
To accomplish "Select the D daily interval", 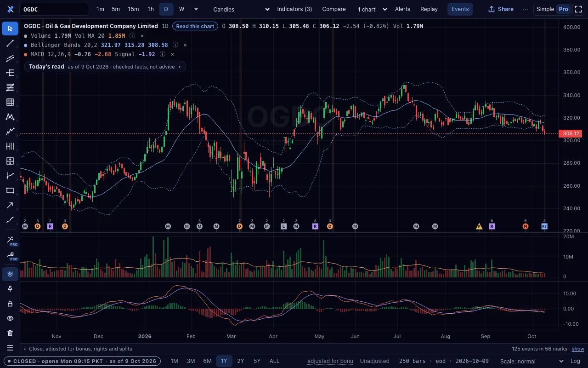I will pos(166,9).
